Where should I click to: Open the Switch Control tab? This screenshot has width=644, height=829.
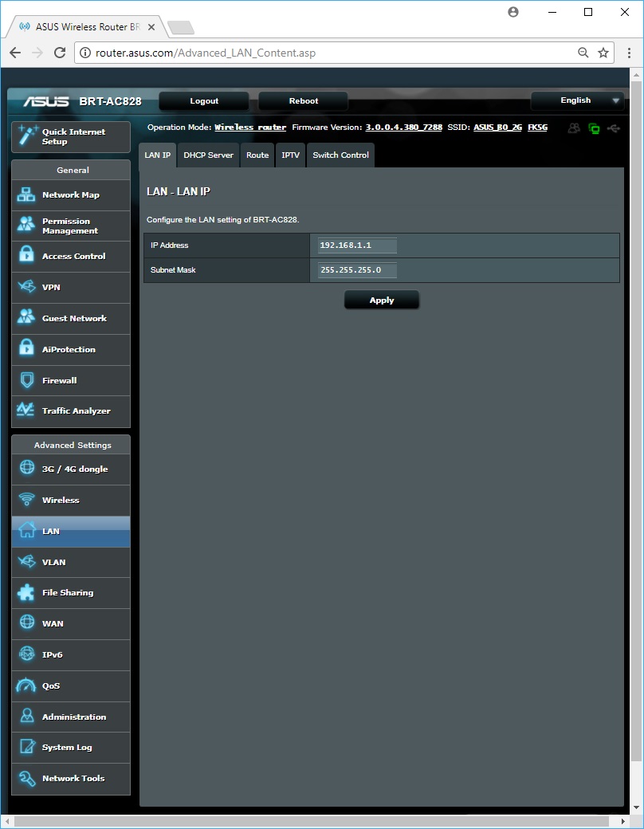340,155
